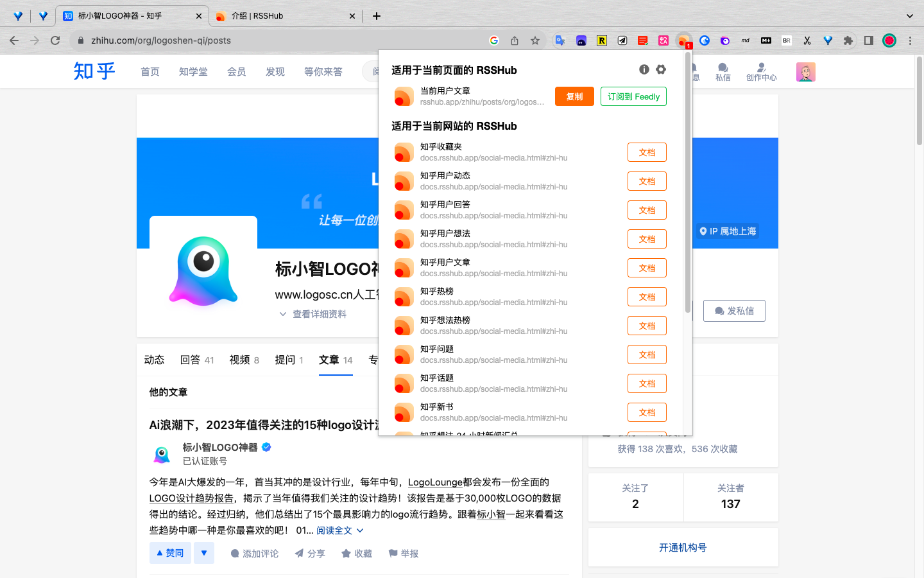Select the 文章 profile tab
Viewport: 924px width, 578px height.
coord(336,360)
